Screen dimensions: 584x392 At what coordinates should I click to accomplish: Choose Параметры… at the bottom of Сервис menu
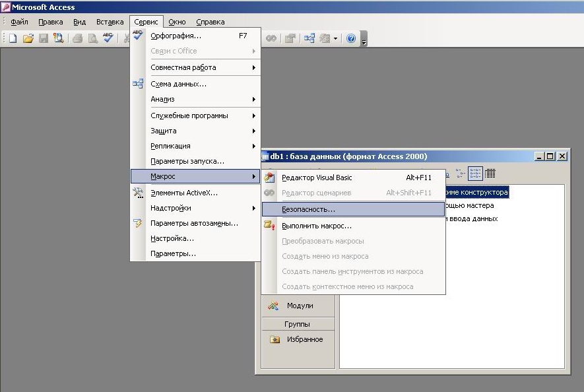[195, 253]
